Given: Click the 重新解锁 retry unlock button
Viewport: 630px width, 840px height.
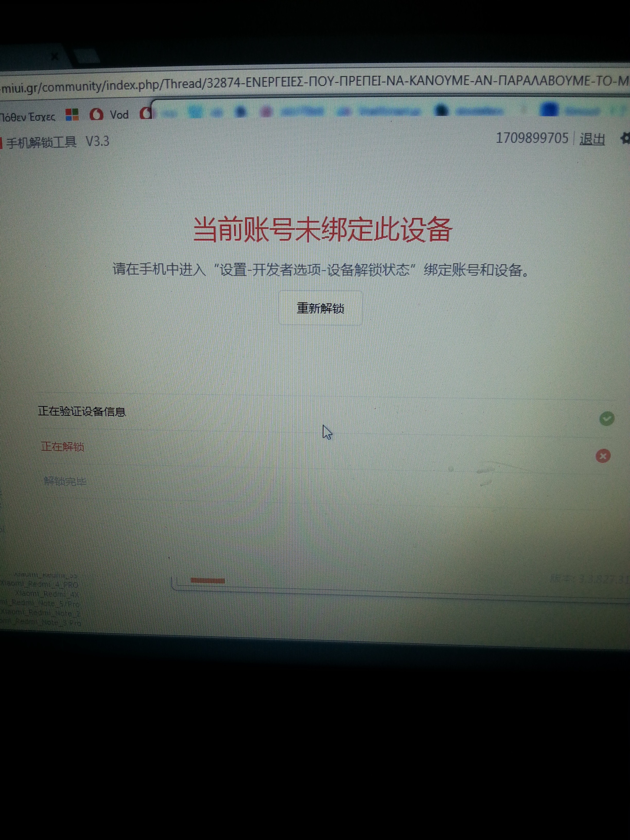Looking at the screenshot, I should (320, 308).
